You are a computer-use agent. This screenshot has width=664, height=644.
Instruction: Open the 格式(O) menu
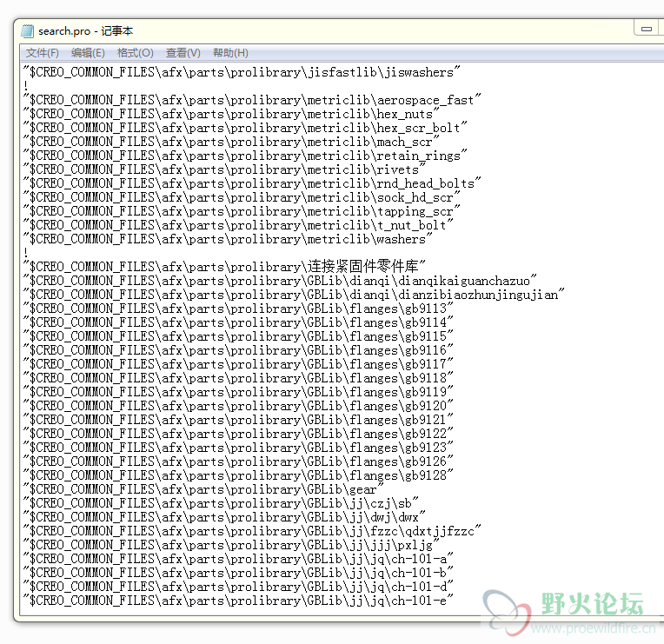pos(135,53)
